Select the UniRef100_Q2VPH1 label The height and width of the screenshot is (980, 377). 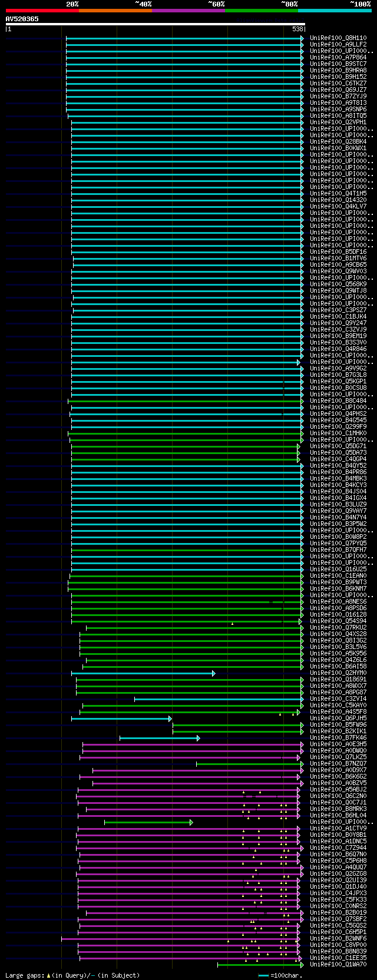click(x=338, y=122)
